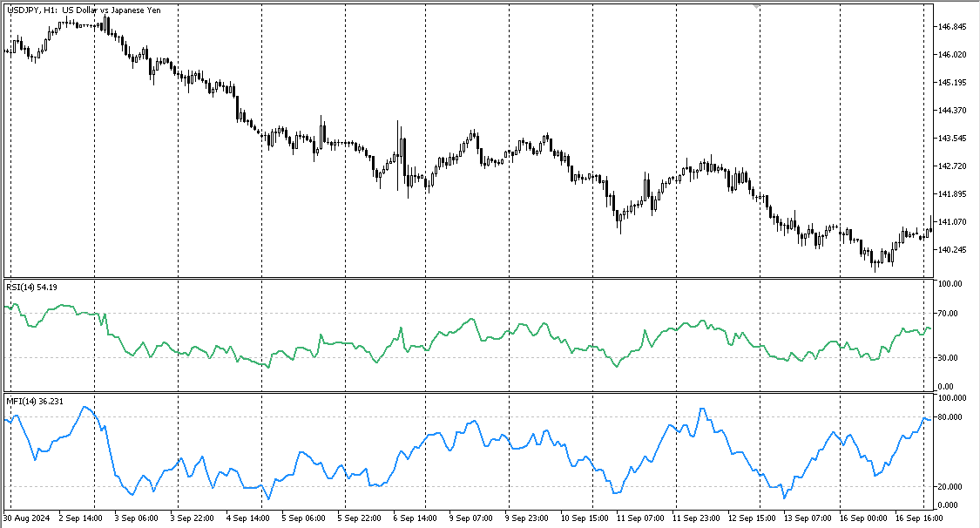Screen dimensions: 980x528
Task: Click the 145.195 price scale value
Action: (x=952, y=83)
